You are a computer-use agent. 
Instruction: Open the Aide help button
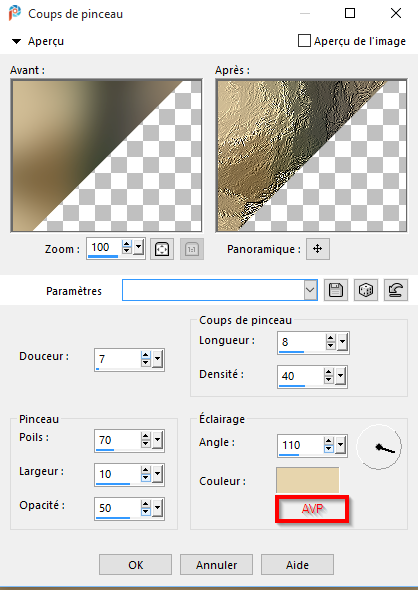(x=297, y=564)
